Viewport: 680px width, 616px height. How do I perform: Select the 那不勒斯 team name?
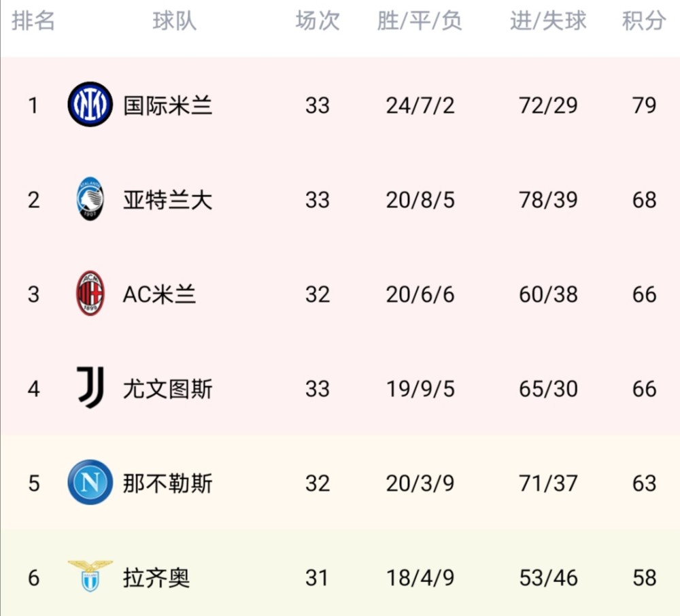click(x=168, y=483)
